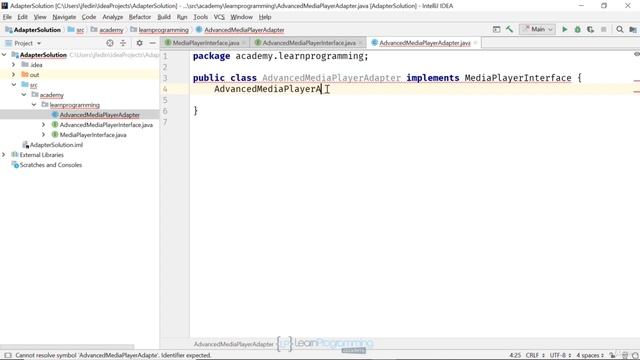Collapse the AdapterSolution root node

[x=4, y=55]
